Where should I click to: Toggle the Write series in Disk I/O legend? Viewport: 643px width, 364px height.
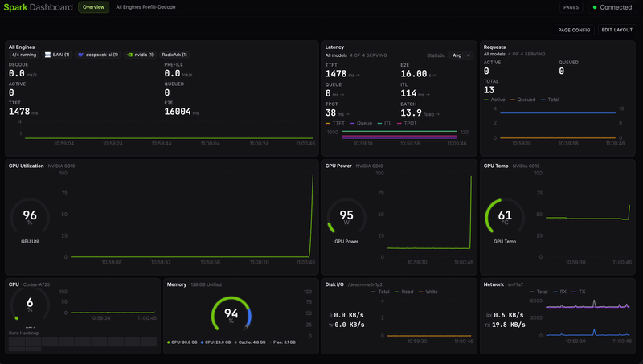(x=428, y=292)
